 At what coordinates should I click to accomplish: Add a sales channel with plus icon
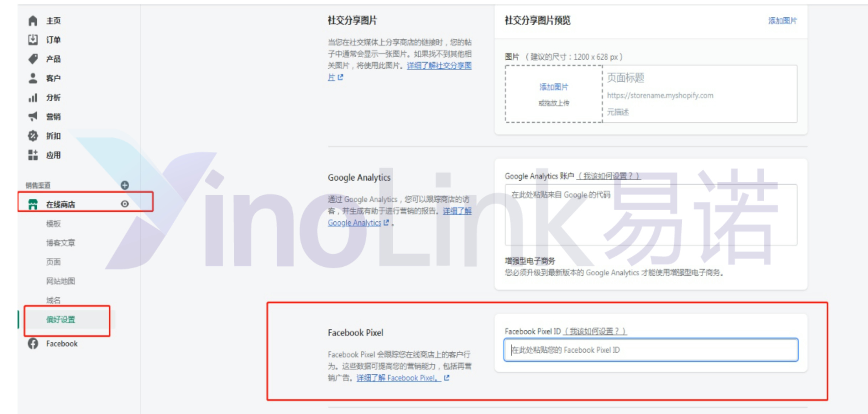[x=125, y=185]
